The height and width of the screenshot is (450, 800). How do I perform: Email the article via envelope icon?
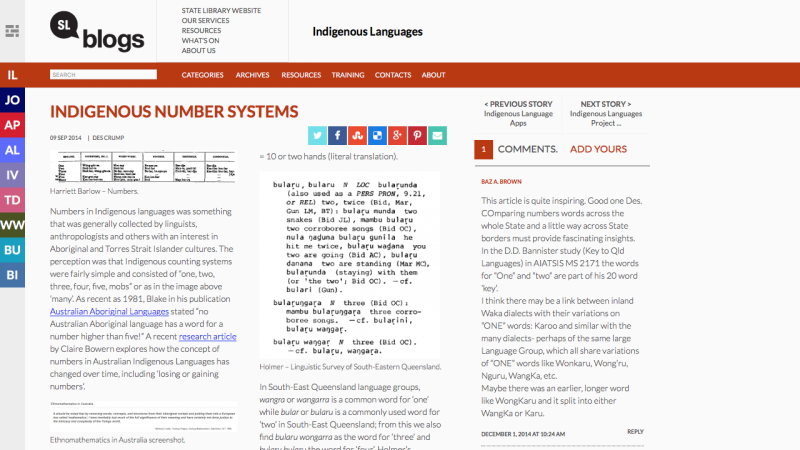coord(437,136)
